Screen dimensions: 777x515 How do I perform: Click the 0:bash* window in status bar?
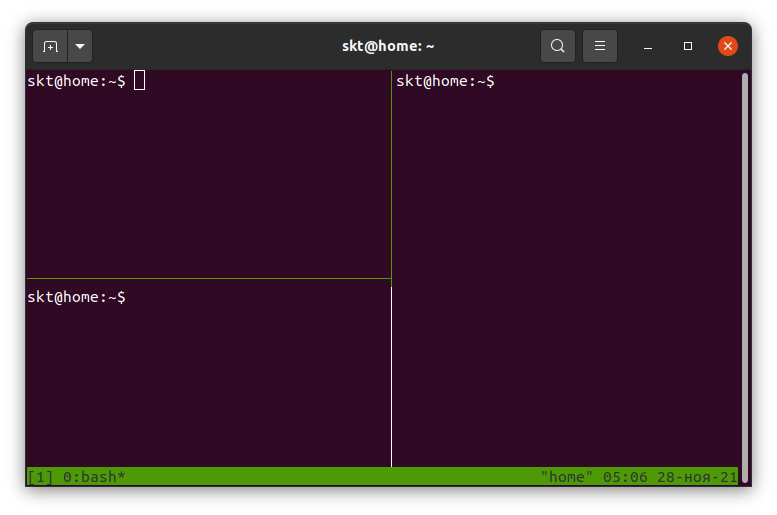pyautogui.click(x=94, y=477)
